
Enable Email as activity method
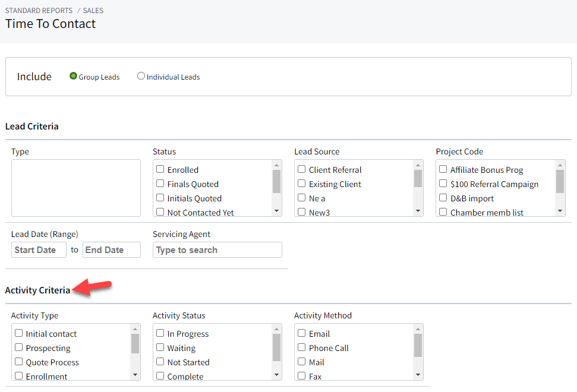tap(301, 333)
